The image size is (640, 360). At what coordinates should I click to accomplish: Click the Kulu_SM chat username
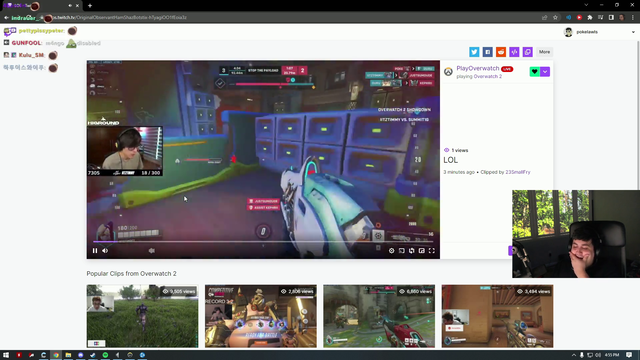(x=31, y=55)
